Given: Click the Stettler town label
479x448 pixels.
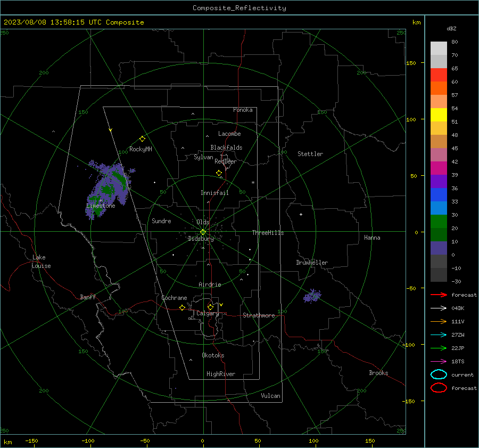Looking at the screenshot, I should click(310, 154).
